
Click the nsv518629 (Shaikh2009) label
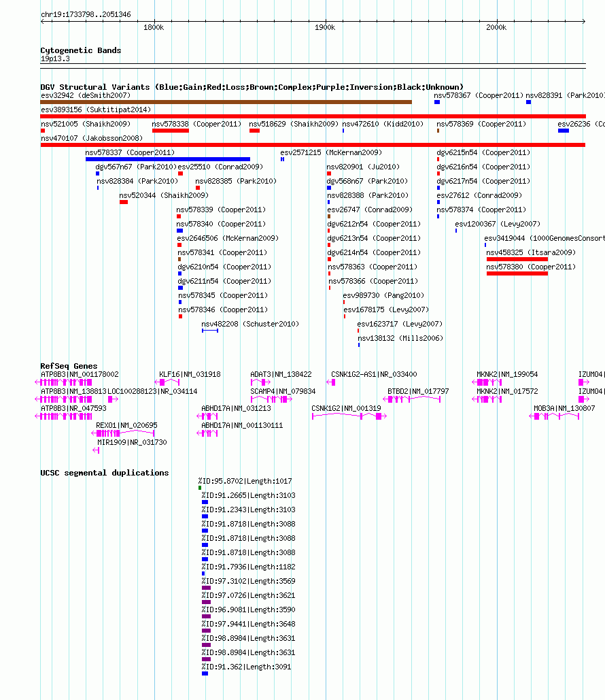[294, 124]
